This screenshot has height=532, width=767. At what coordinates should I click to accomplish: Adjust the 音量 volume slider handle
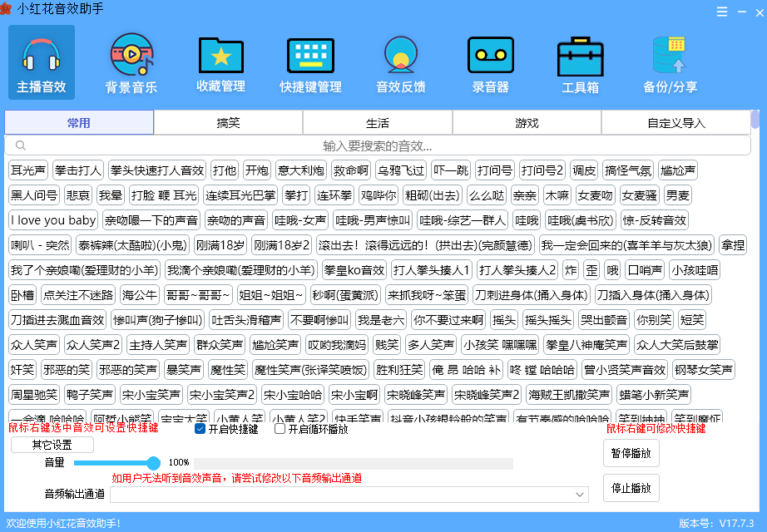click(x=154, y=462)
